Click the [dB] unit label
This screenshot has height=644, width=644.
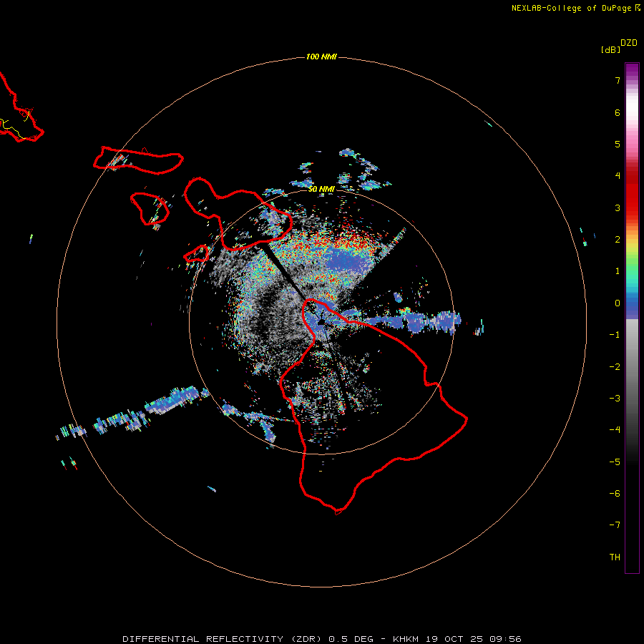coord(610,49)
